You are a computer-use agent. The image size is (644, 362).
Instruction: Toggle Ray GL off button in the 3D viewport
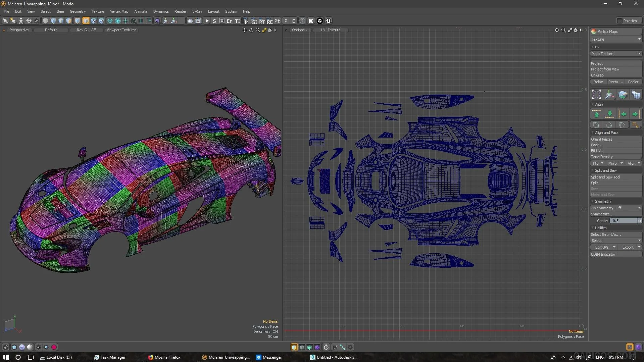point(87,30)
